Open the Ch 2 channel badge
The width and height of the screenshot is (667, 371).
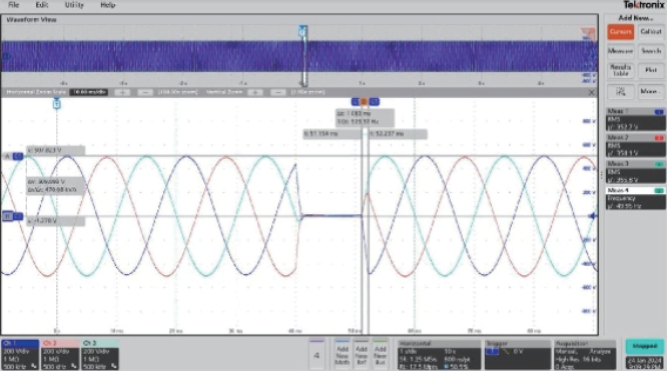[x=60, y=354]
